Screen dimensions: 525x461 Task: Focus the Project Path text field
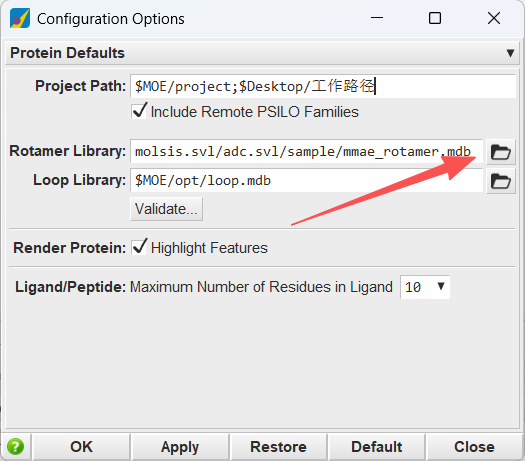point(323,86)
